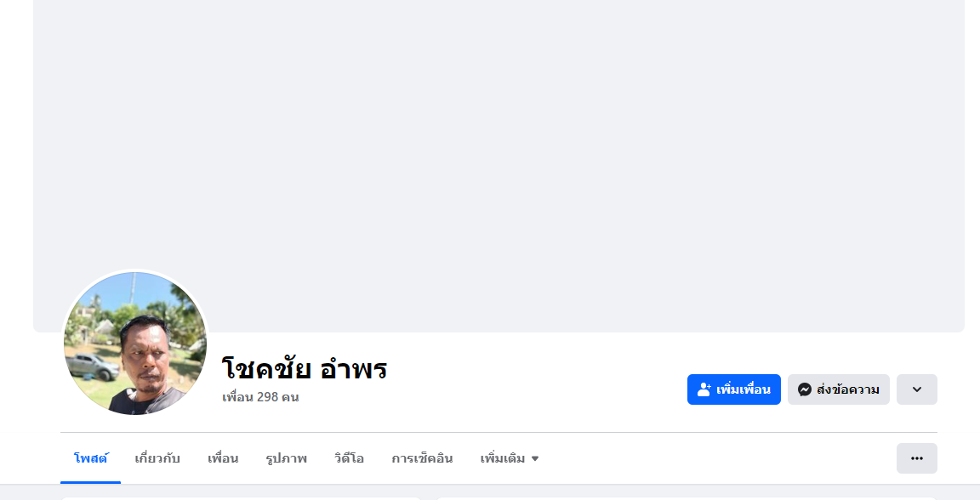
Task: Go to the เพื่อน tab
Action: (223, 458)
